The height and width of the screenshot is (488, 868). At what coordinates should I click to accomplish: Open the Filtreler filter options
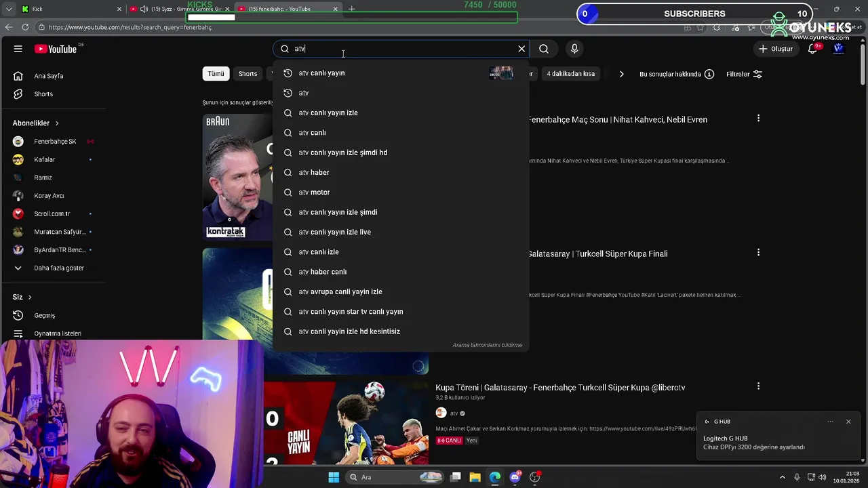tap(744, 74)
